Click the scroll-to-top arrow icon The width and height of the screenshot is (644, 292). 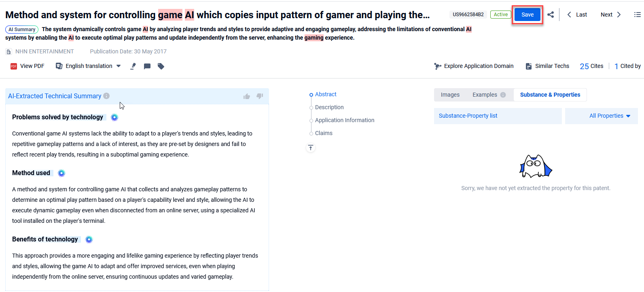311,148
